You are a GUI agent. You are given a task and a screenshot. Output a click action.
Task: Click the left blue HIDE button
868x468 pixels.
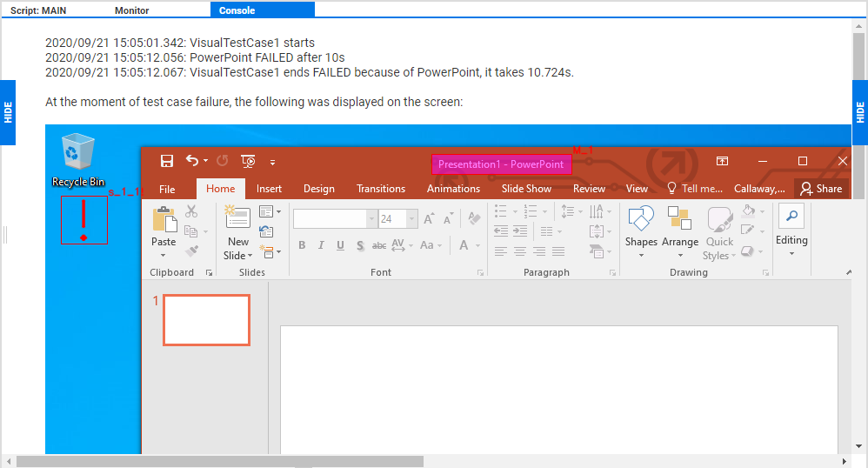point(8,112)
